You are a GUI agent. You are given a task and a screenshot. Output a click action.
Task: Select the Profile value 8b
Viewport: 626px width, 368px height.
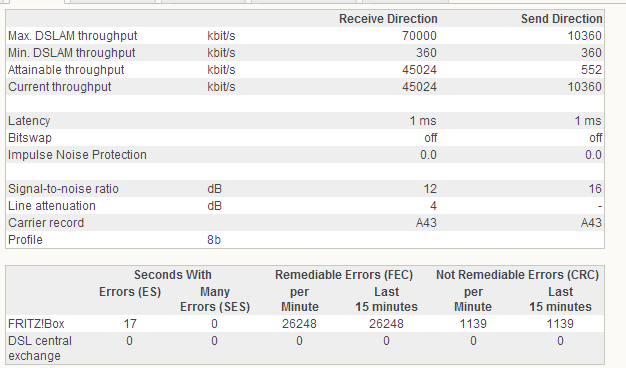[x=214, y=240]
